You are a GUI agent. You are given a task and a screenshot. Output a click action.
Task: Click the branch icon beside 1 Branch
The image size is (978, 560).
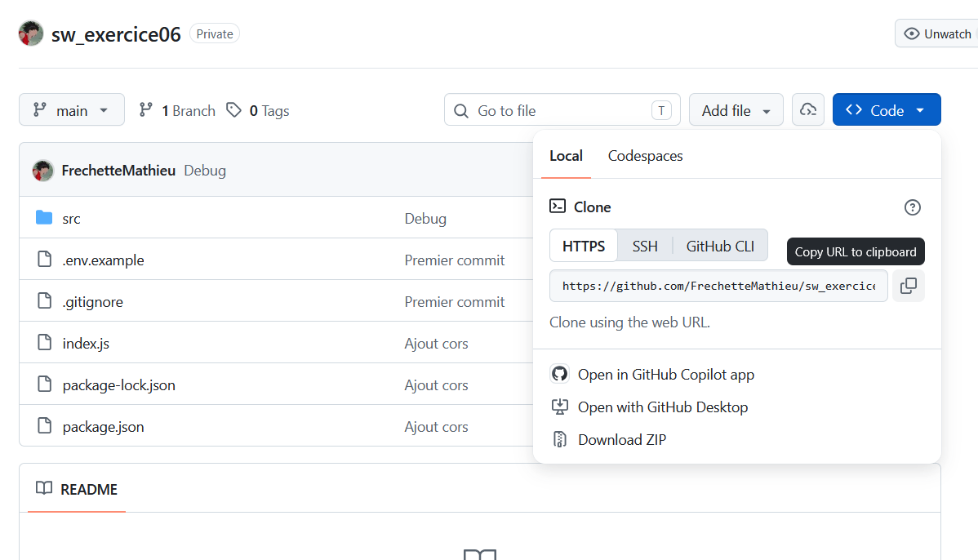[x=146, y=109]
